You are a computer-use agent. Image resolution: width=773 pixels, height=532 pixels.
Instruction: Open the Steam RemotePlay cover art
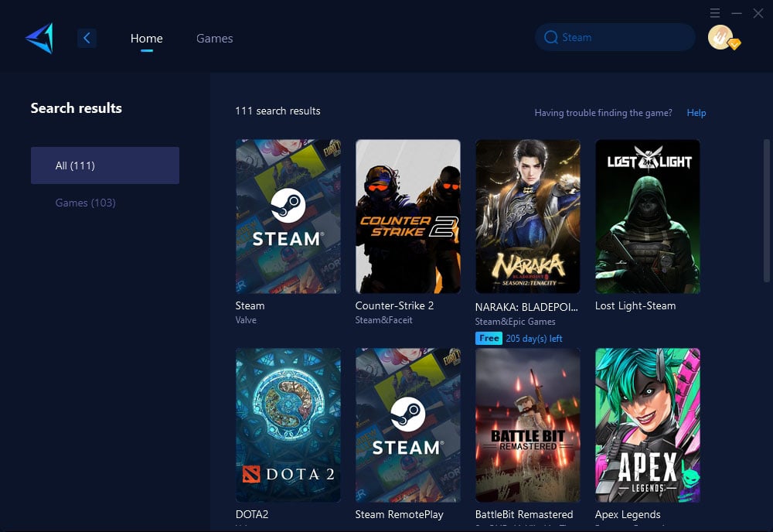point(407,425)
